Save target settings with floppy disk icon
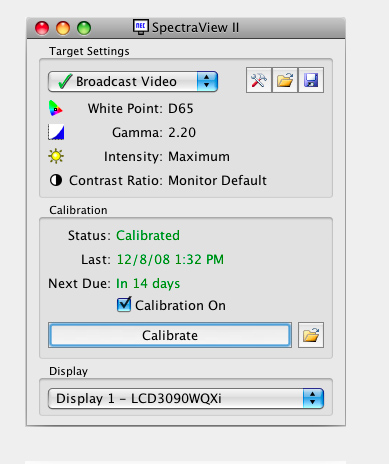The width and height of the screenshot is (389, 464). pyautogui.click(x=311, y=80)
